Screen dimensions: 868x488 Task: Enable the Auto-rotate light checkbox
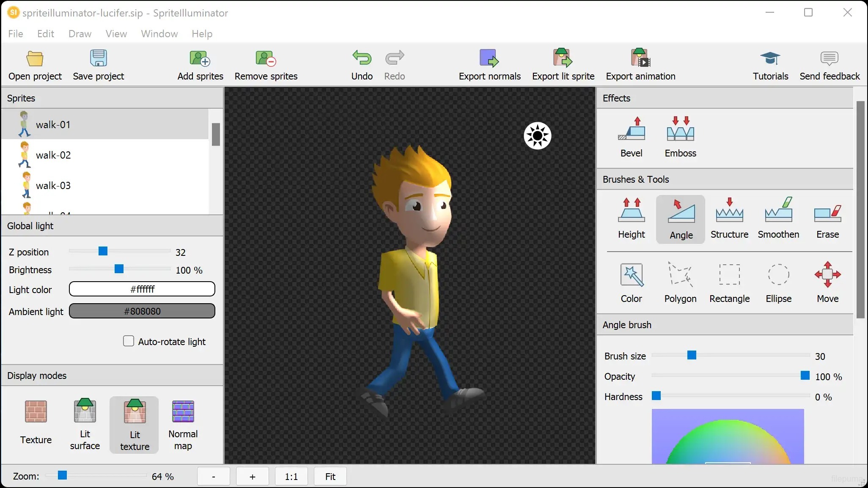click(x=129, y=341)
